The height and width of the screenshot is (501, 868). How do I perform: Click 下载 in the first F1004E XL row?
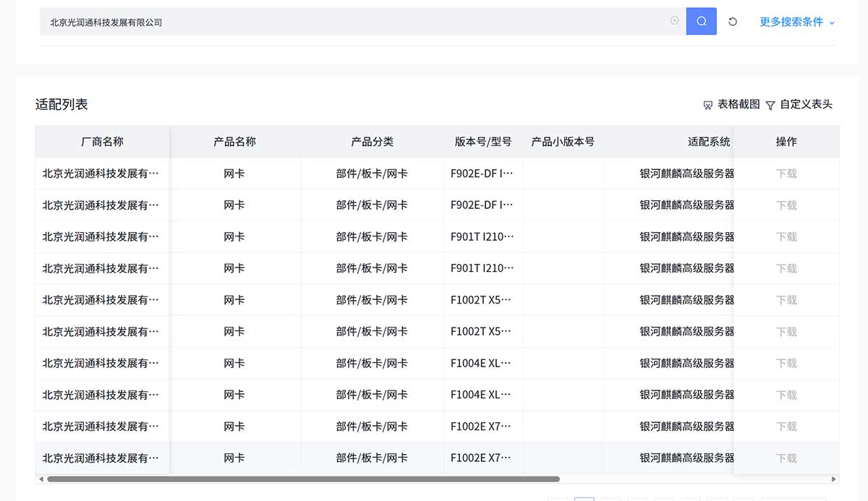(x=786, y=363)
